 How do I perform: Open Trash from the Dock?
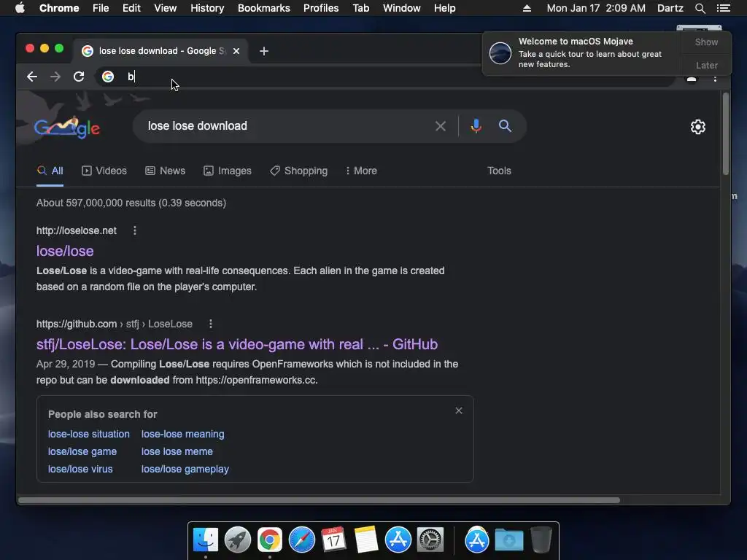tap(541, 540)
